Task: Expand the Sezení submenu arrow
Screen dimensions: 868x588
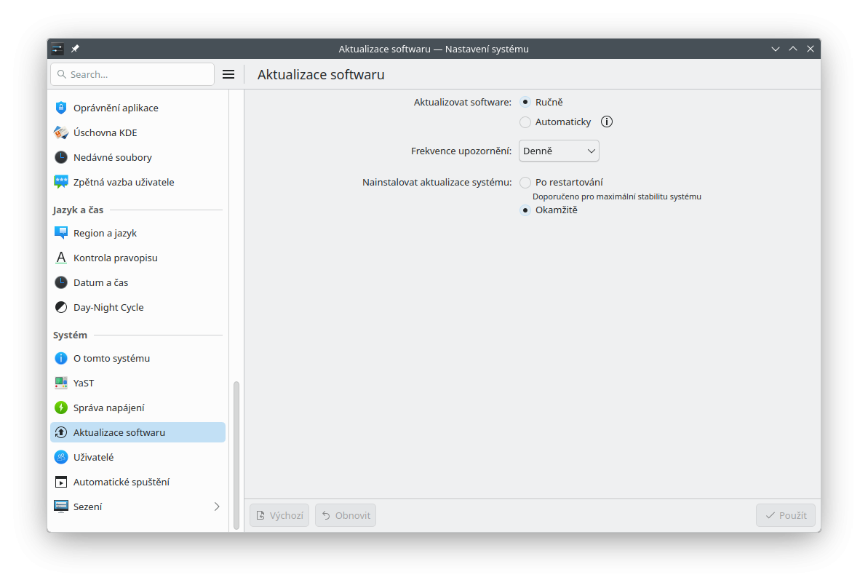Action: pos(216,506)
